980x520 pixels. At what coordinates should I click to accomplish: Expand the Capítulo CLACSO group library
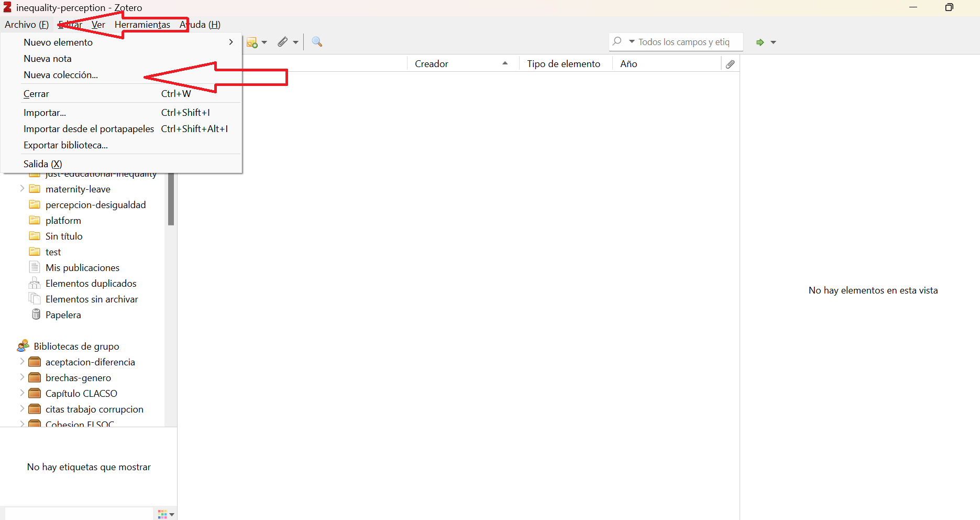[x=22, y=393]
